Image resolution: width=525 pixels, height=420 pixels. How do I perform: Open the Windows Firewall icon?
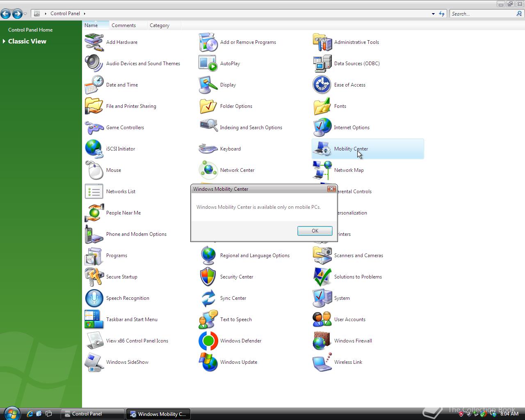(x=322, y=341)
